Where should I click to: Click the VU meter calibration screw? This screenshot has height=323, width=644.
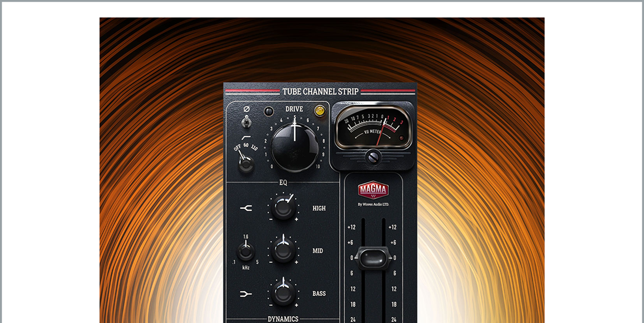click(x=373, y=157)
